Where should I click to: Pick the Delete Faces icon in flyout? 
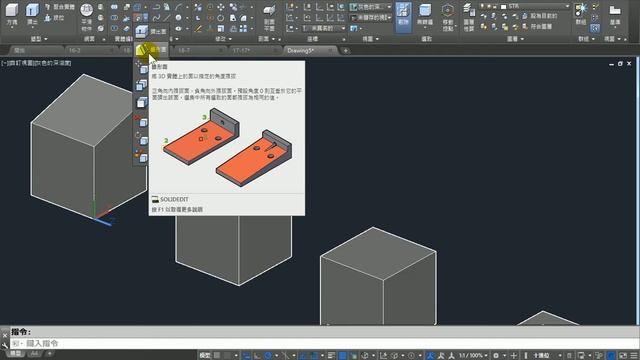click(141, 121)
